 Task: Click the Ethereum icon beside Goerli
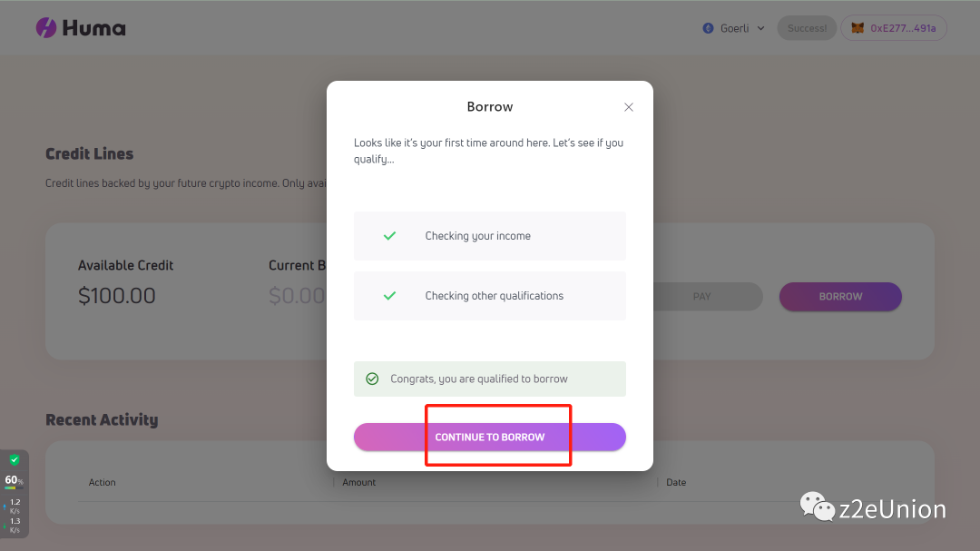click(x=708, y=28)
